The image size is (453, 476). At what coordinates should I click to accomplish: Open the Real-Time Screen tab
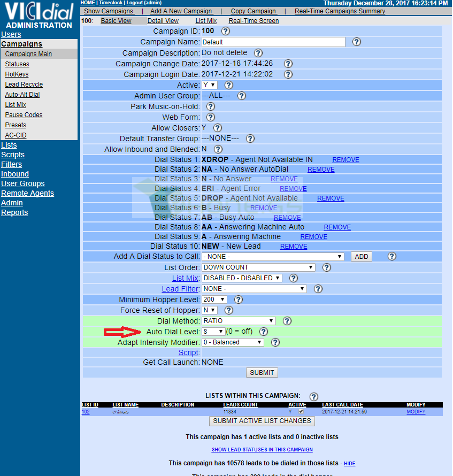(254, 21)
